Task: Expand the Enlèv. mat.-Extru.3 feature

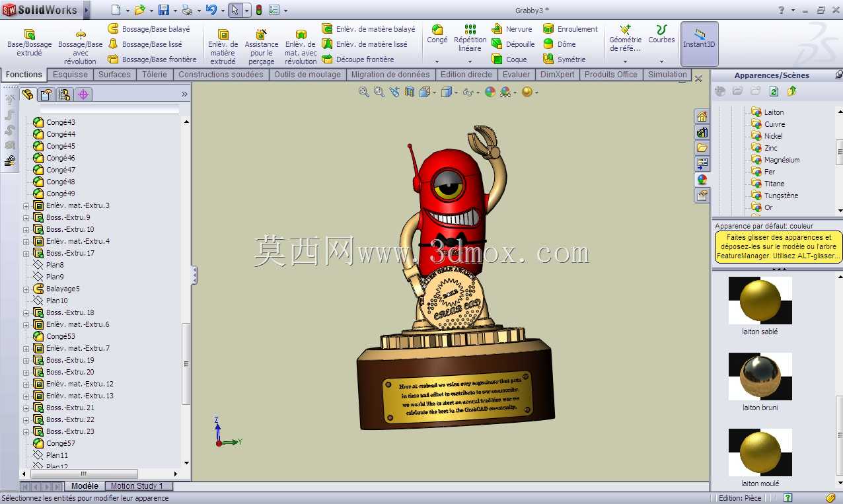Action: pyautogui.click(x=26, y=206)
